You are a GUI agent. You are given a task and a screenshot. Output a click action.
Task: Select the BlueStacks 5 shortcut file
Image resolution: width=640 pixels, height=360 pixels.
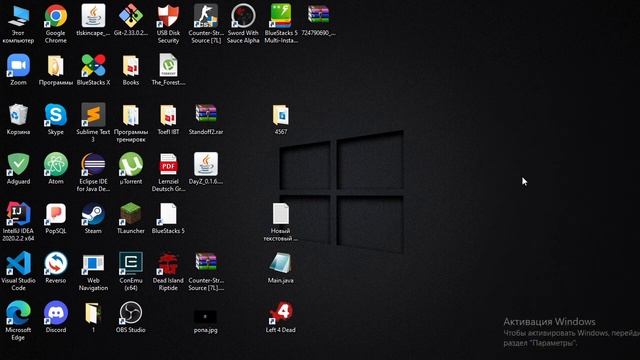coord(168,214)
